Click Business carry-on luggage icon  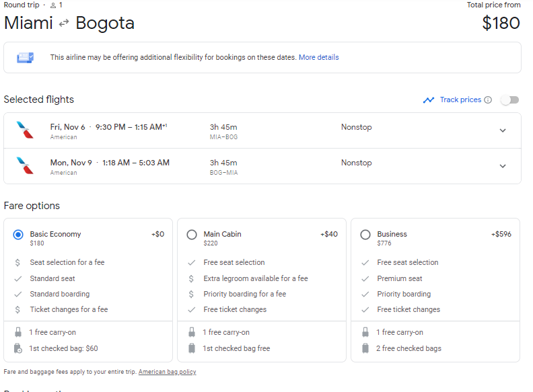click(365, 332)
